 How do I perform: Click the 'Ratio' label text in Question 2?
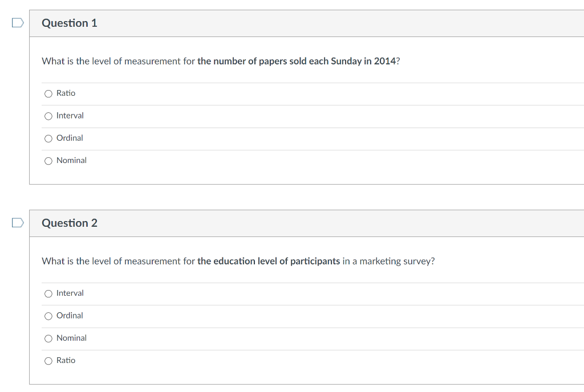point(66,361)
